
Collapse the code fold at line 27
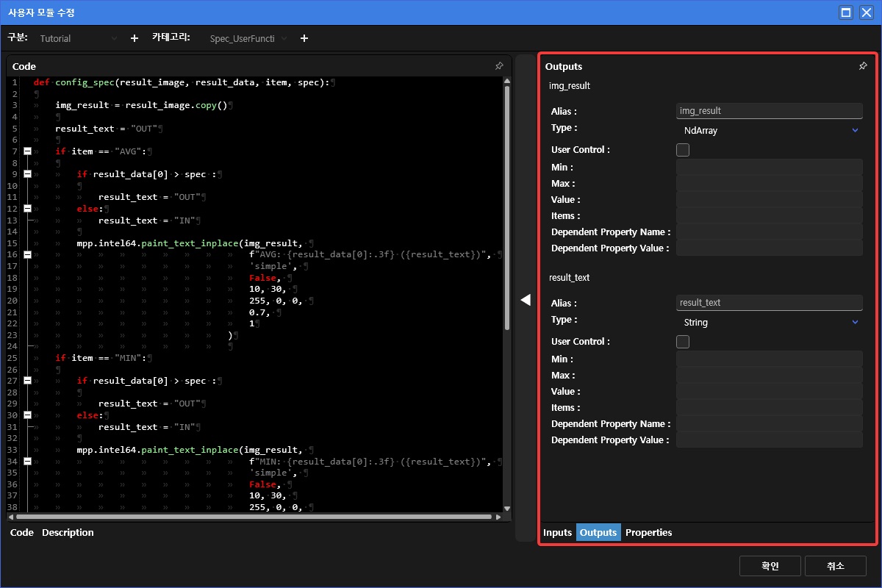(27, 381)
